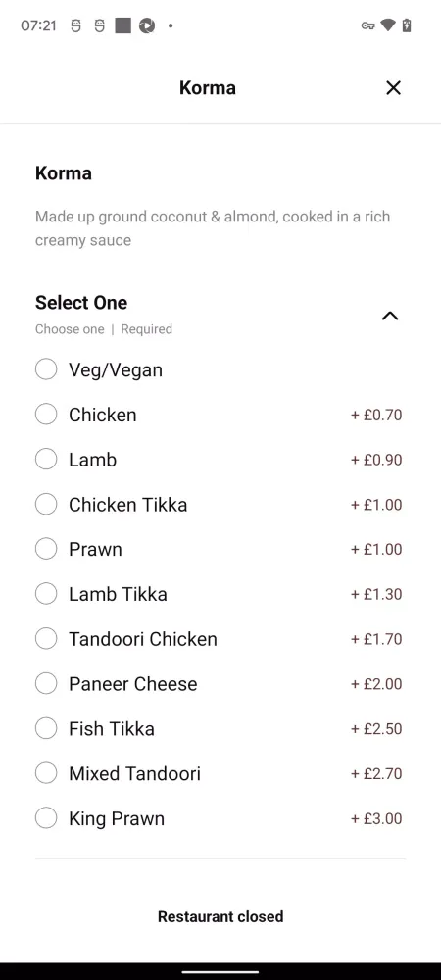The height and width of the screenshot is (980, 441).
Task: Choose the Prawn radio option
Action: (x=46, y=550)
